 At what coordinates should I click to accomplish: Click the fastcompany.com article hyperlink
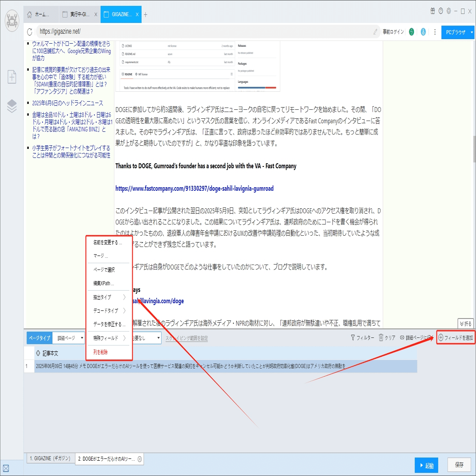point(194,188)
